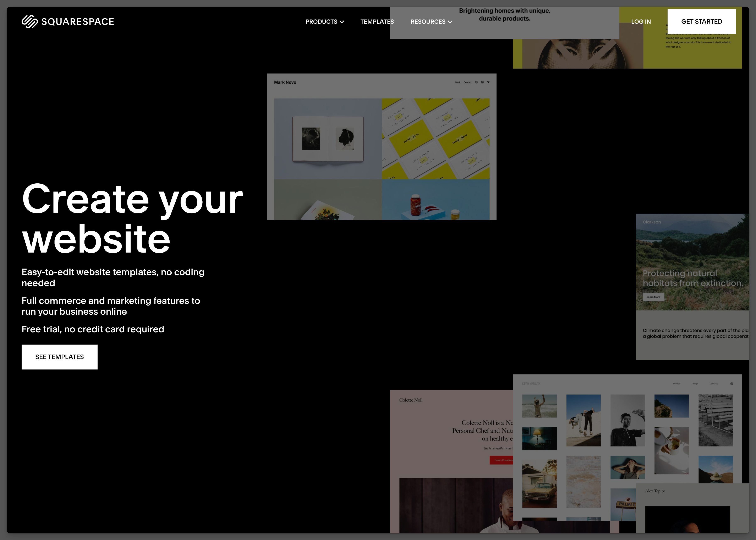Open the 'Brightening homes' template card
This screenshot has width=756, height=540.
click(504, 23)
